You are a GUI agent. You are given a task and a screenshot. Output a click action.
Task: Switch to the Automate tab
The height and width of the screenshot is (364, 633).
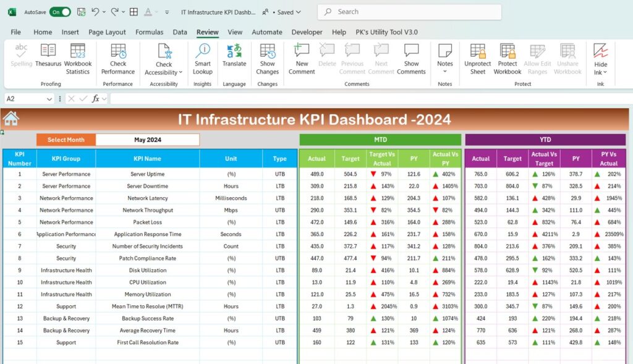(x=267, y=32)
